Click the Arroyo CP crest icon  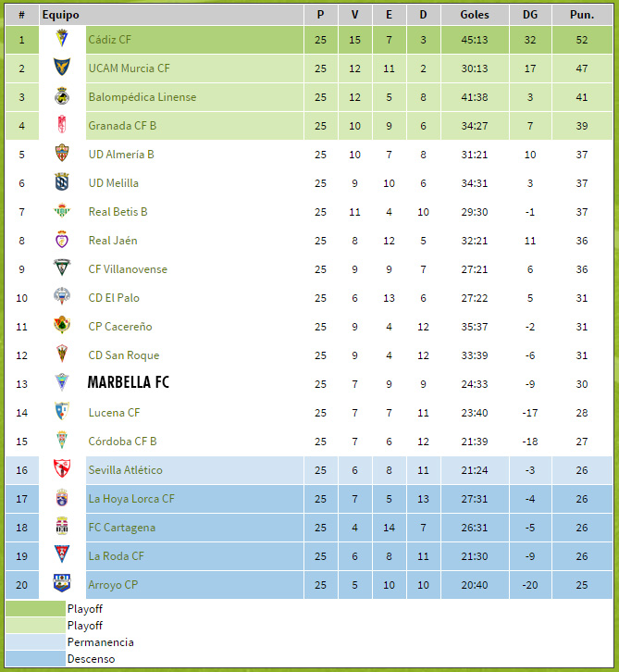(62, 583)
